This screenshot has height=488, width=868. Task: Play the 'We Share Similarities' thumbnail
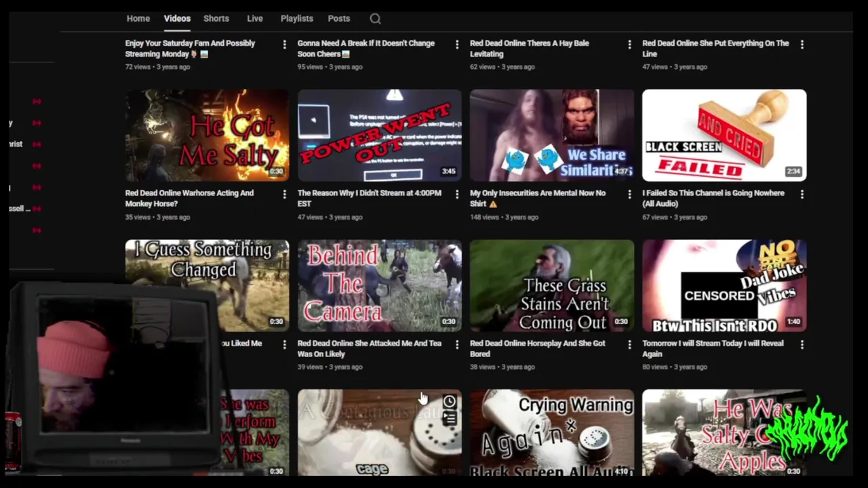coord(552,136)
